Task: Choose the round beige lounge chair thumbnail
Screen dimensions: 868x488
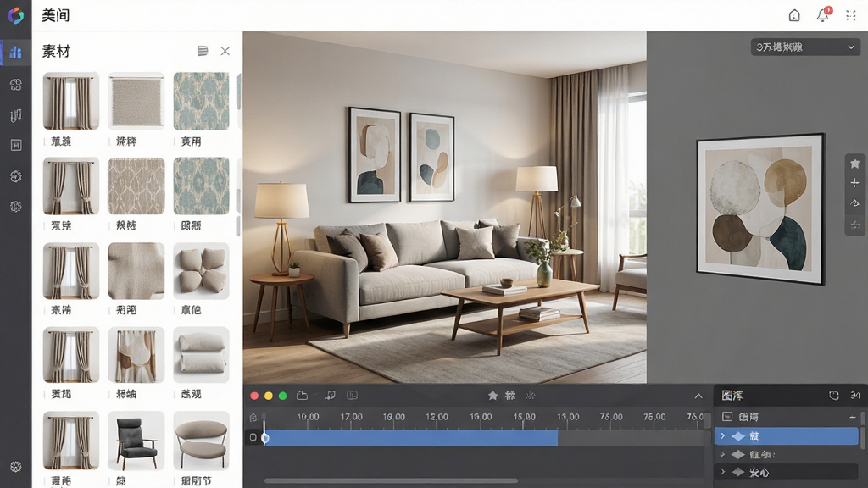Action: tap(201, 441)
